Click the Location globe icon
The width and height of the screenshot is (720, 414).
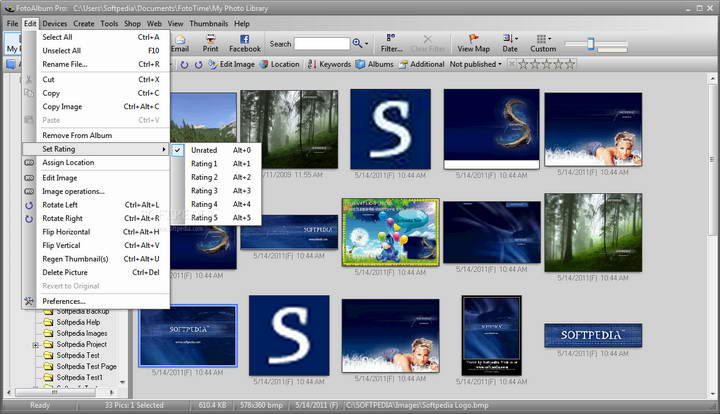tap(265, 64)
